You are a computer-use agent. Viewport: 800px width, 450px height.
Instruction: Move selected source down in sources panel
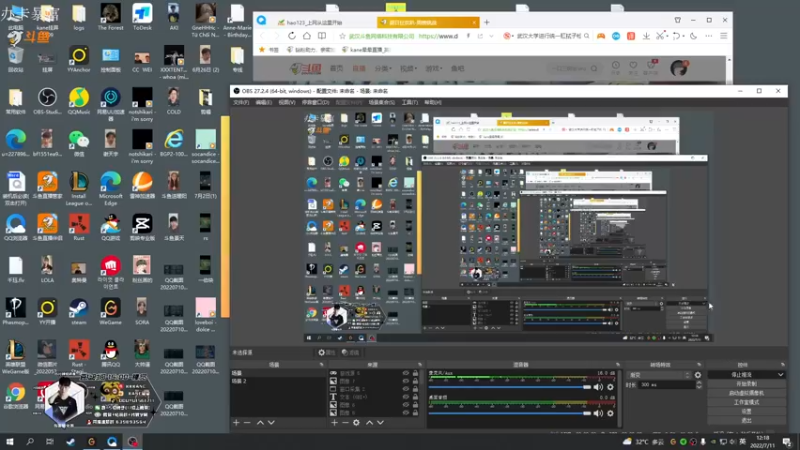point(380,422)
